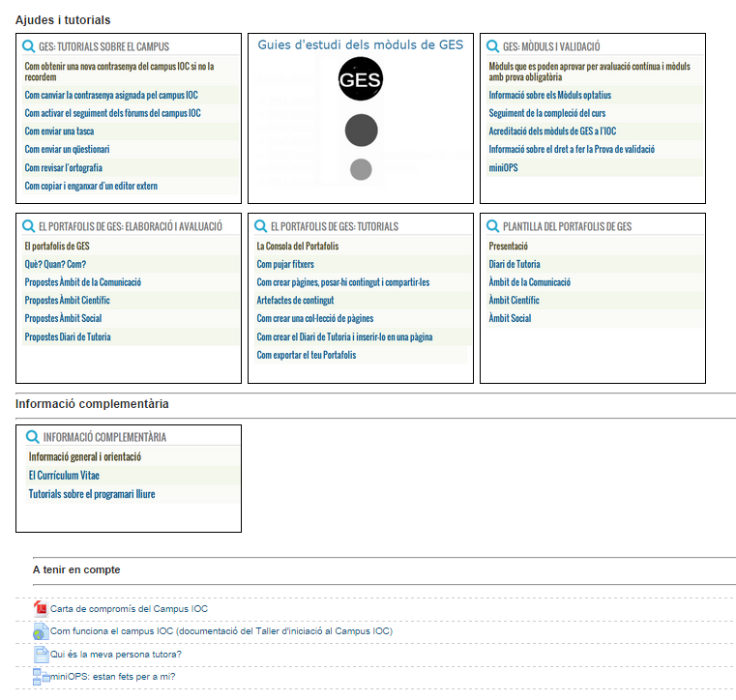
Task: Click the magnifier icon beside GES: Mòduls i validació
Action: (492, 46)
